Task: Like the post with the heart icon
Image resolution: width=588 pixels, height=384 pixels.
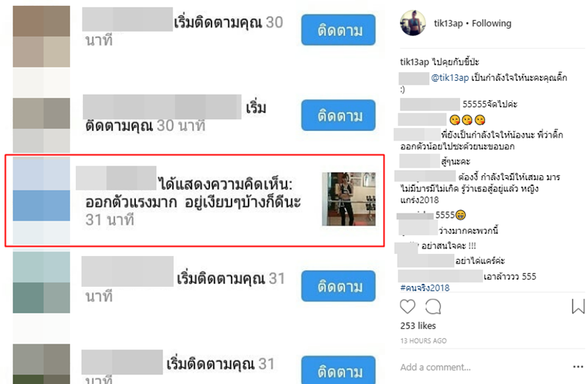Action: tap(407, 307)
